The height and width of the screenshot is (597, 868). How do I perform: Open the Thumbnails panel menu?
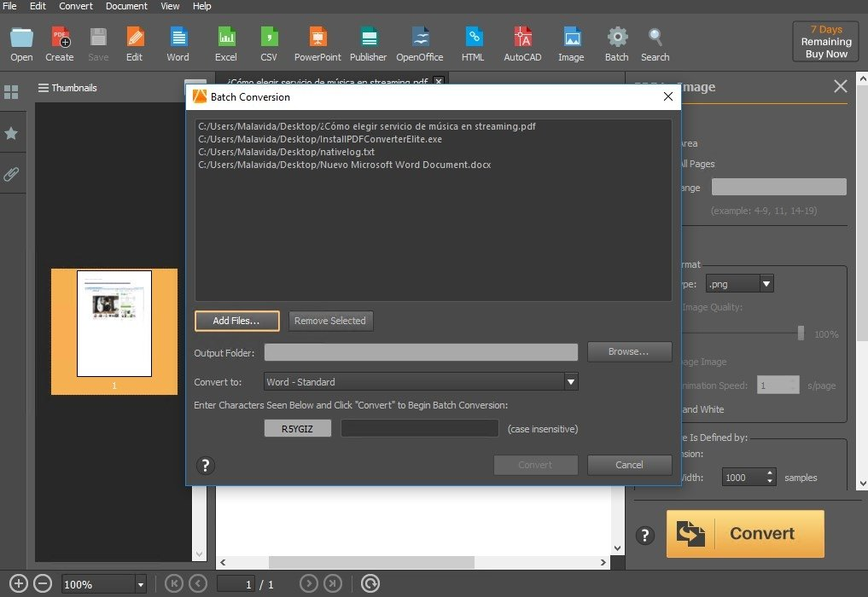click(44, 88)
